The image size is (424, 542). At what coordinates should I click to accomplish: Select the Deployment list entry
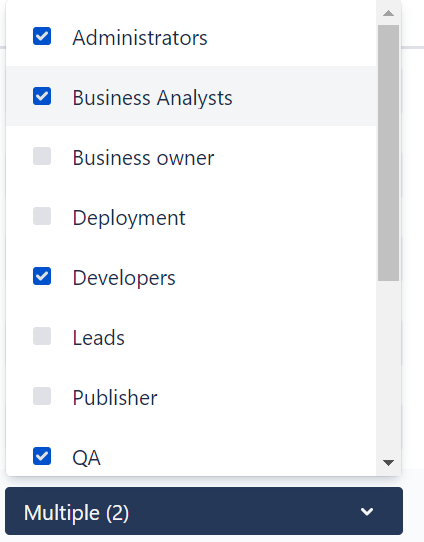191,216
